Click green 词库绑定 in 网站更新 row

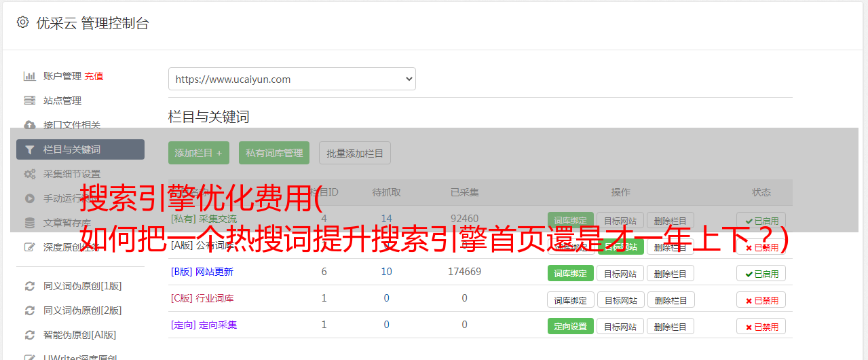[571, 273]
